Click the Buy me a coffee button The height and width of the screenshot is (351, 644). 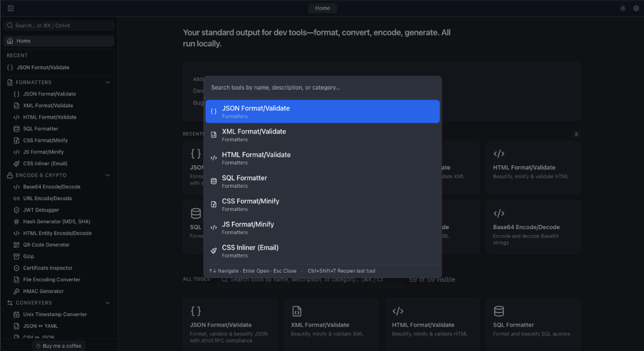58,345
